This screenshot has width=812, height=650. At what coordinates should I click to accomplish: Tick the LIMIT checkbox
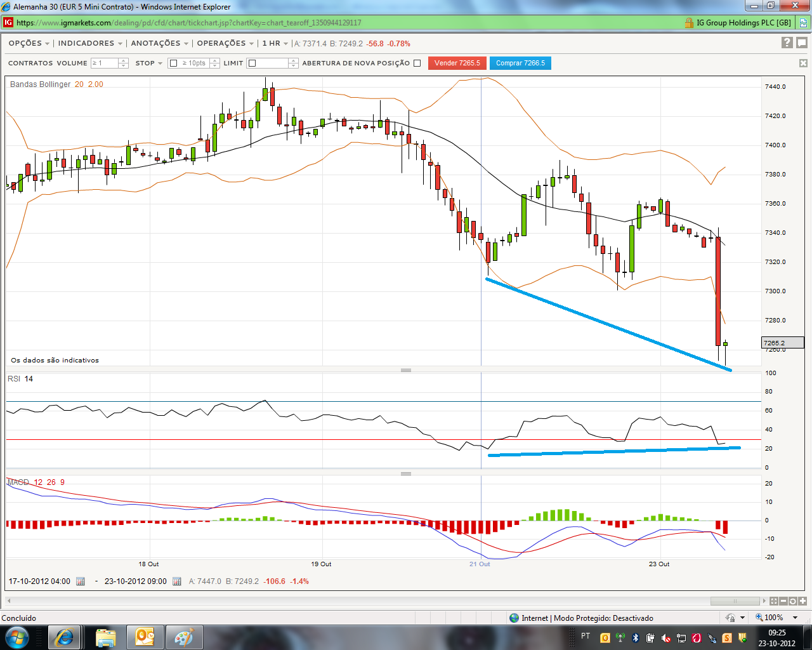point(252,63)
